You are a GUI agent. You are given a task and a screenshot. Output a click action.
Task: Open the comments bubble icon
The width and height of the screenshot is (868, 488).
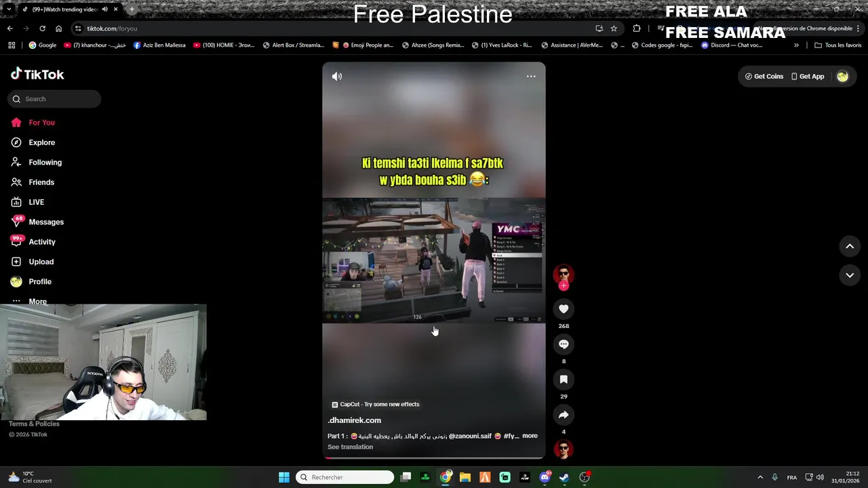564,344
